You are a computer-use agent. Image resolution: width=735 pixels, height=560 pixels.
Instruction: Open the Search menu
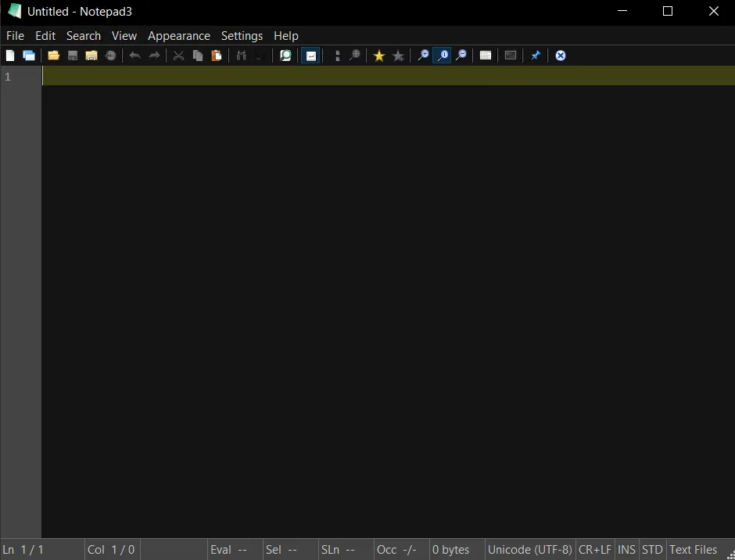[84, 36]
